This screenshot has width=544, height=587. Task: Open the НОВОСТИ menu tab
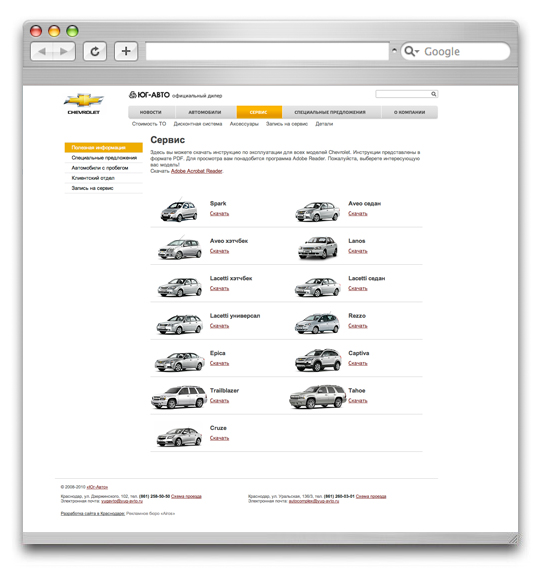pos(151,112)
